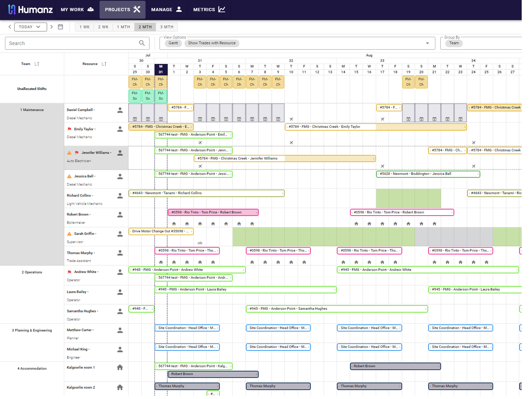
Task: Click Kalgoorlie room 1 house icon
Action: (120, 367)
